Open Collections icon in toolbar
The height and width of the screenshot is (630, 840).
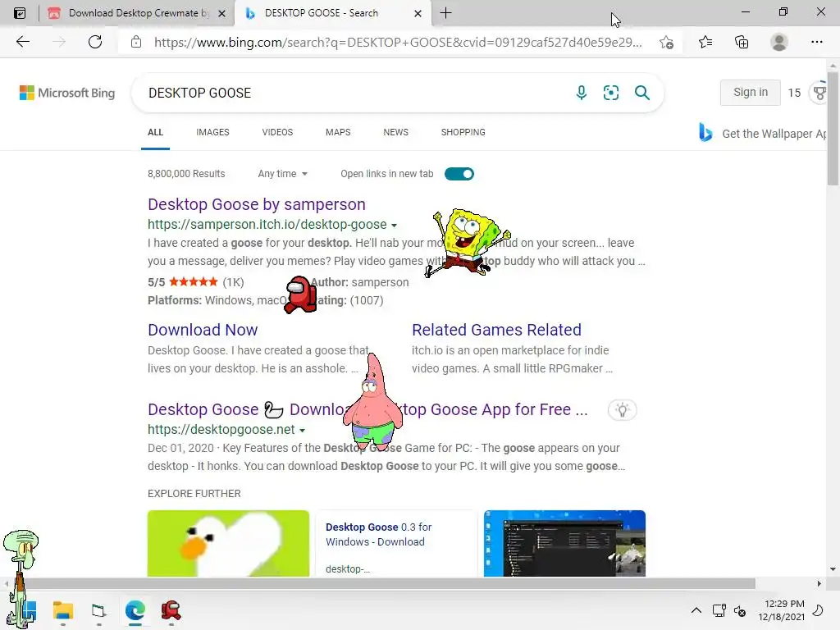(742, 42)
